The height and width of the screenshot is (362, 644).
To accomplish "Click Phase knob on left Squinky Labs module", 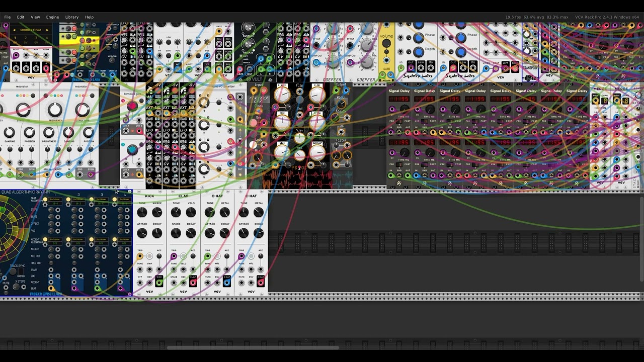I will click(419, 38).
